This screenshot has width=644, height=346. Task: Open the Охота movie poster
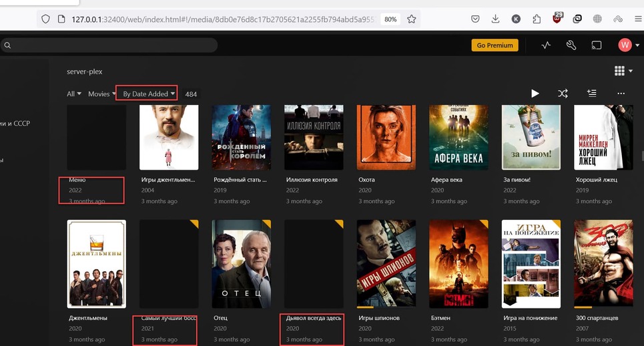(x=386, y=137)
